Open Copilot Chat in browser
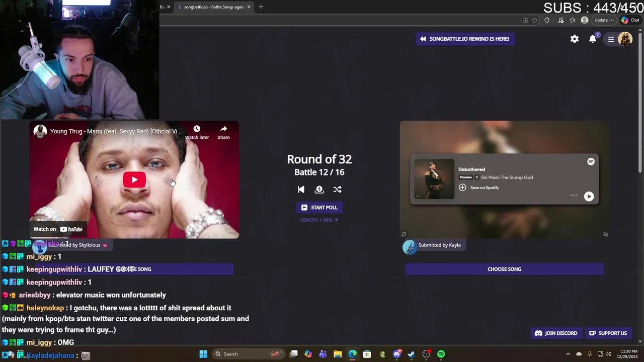 click(630, 20)
